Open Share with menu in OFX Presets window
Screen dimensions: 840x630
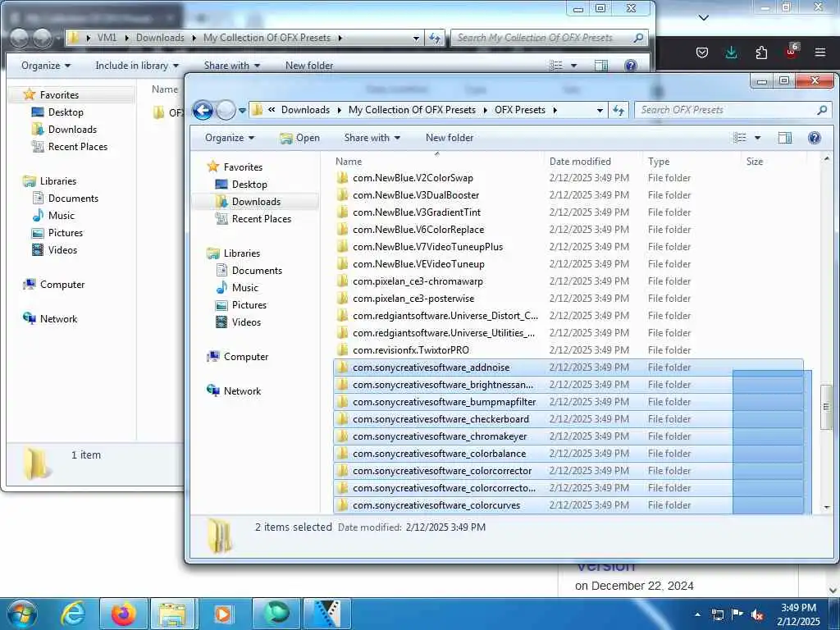pyautogui.click(x=372, y=138)
